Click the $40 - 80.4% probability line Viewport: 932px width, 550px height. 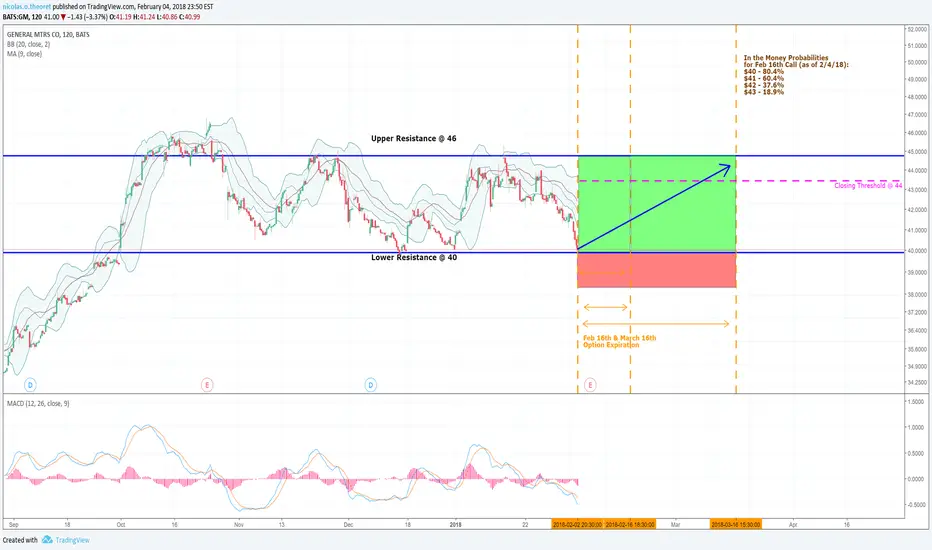[x=764, y=71]
